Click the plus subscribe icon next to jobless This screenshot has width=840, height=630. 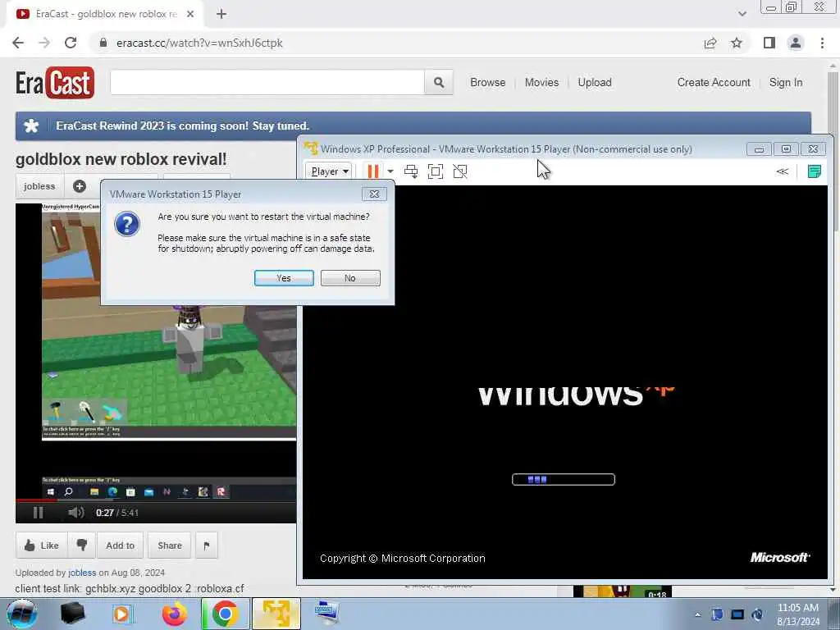tap(80, 186)
